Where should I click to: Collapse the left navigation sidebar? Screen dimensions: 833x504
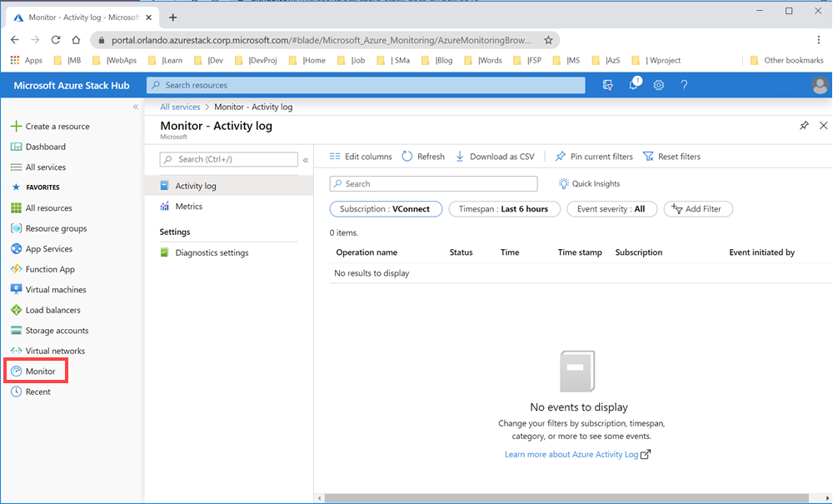tap(136, 106)
